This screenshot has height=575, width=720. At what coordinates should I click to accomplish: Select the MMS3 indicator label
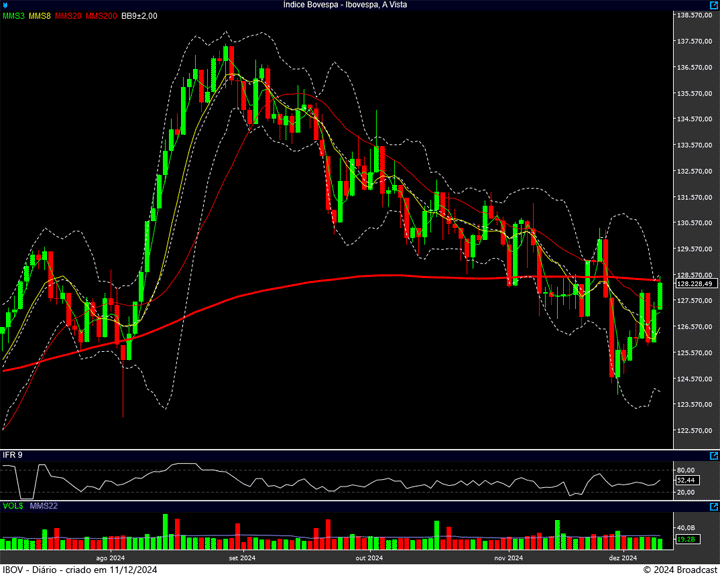(x=13, y=16)
